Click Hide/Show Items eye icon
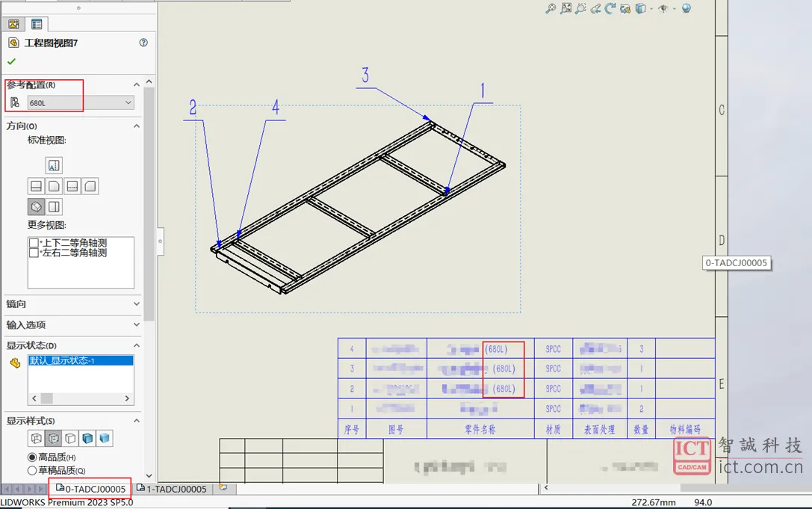Screen dimensions: 812x509 tap(663, 8)
